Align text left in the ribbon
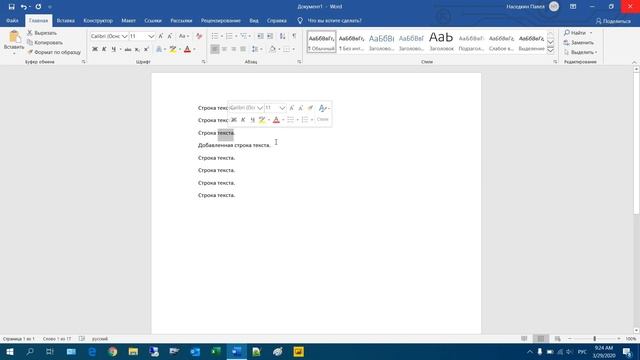The height and width of the screenshot is (360, 640). tap(215, 49)
